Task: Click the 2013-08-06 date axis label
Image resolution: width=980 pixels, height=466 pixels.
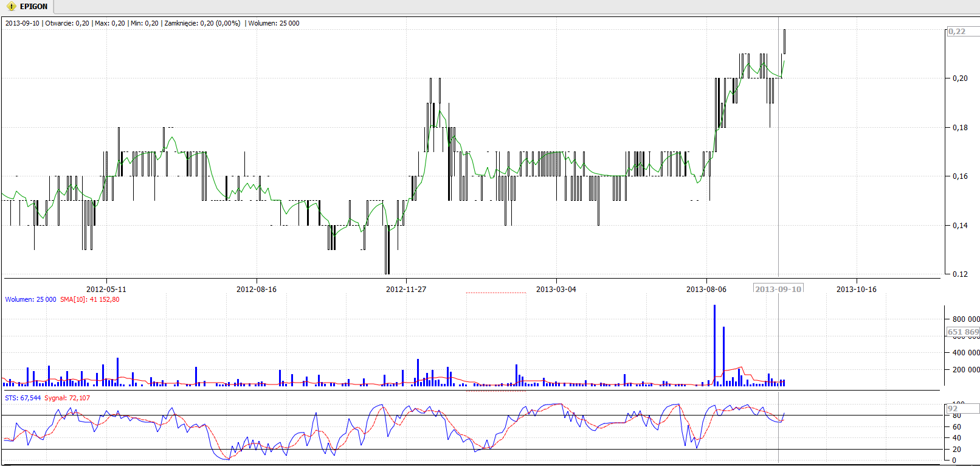Action: pyautogui.click(x=706, y=289)
